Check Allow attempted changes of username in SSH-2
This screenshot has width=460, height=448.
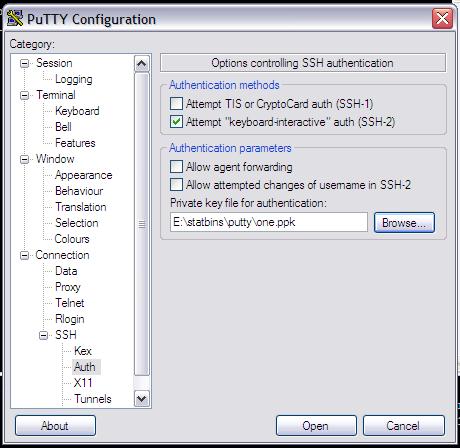point(176,184)
